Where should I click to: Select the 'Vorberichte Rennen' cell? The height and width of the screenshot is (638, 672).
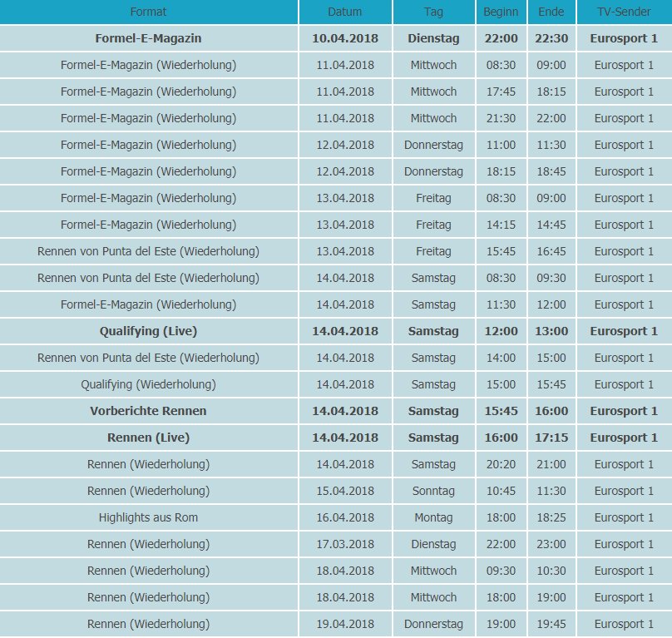pos(148,411)
